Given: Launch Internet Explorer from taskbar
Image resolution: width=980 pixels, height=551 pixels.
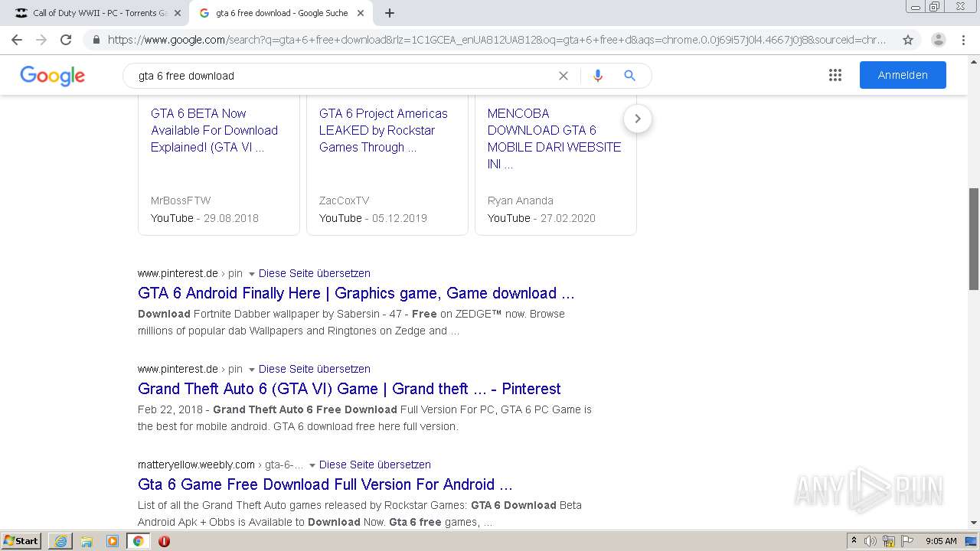Looking at the screenshot, I should (x=60, y=541).
